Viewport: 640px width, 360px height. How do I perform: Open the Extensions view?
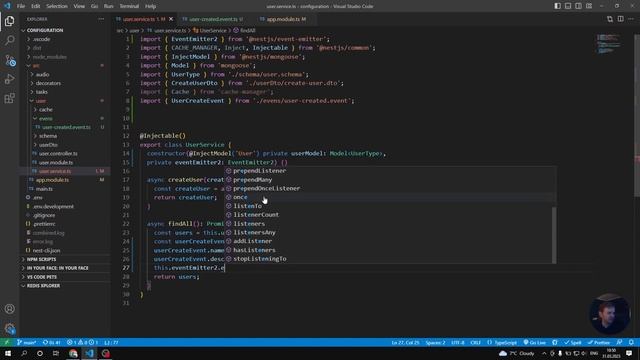click(9, 98)
